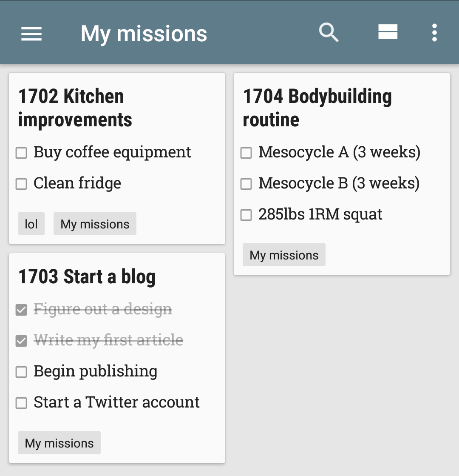Uncheck Write my first article
459x476 pixels.
pos(21,341)
